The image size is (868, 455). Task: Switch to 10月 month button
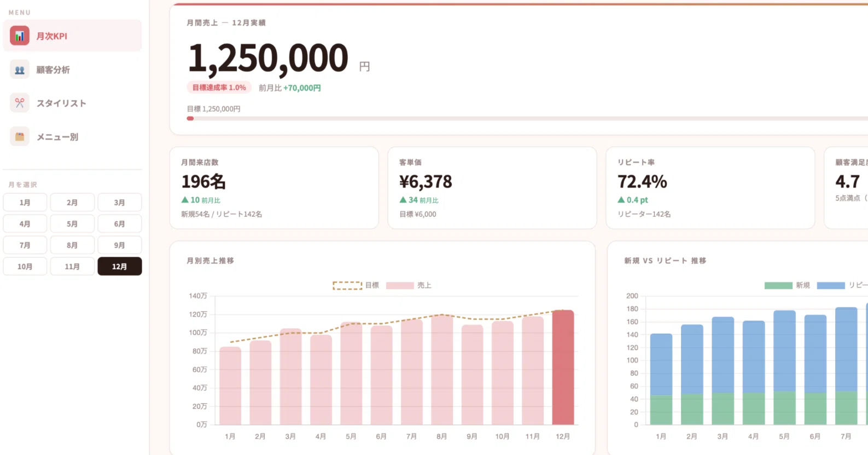pyautogui.click(x=25, y=267)
